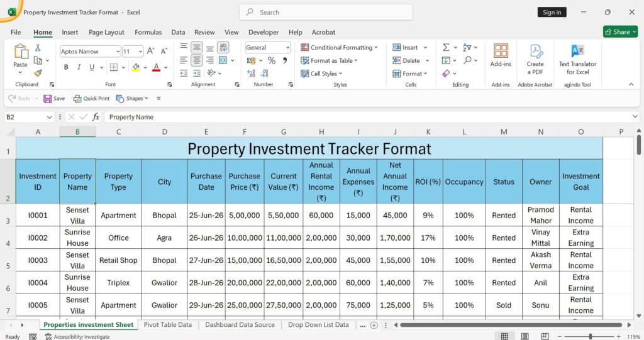Click the Share button
This screenshot has height=340, width=644.
pos(620,31)
